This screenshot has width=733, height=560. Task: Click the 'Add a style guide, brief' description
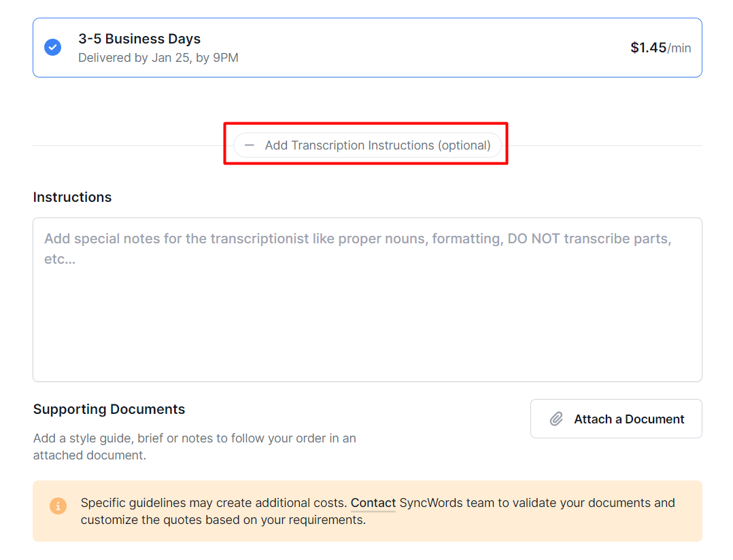[194, 438]
